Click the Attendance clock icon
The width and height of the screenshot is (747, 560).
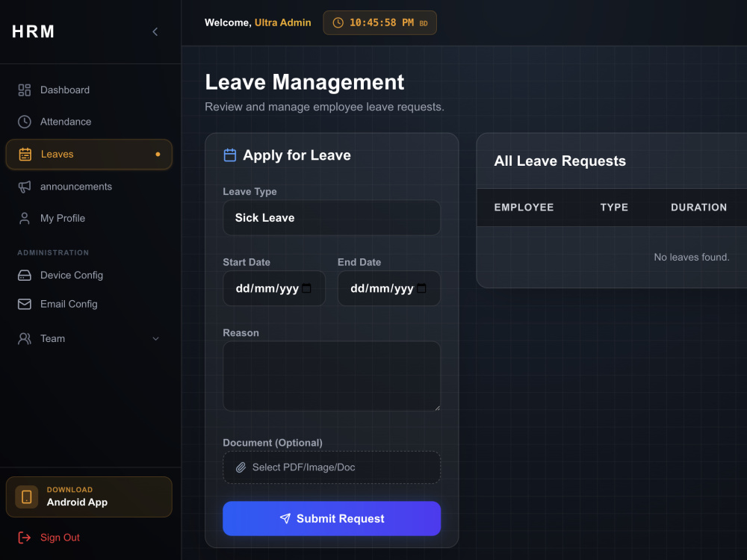tap(25, 122)
